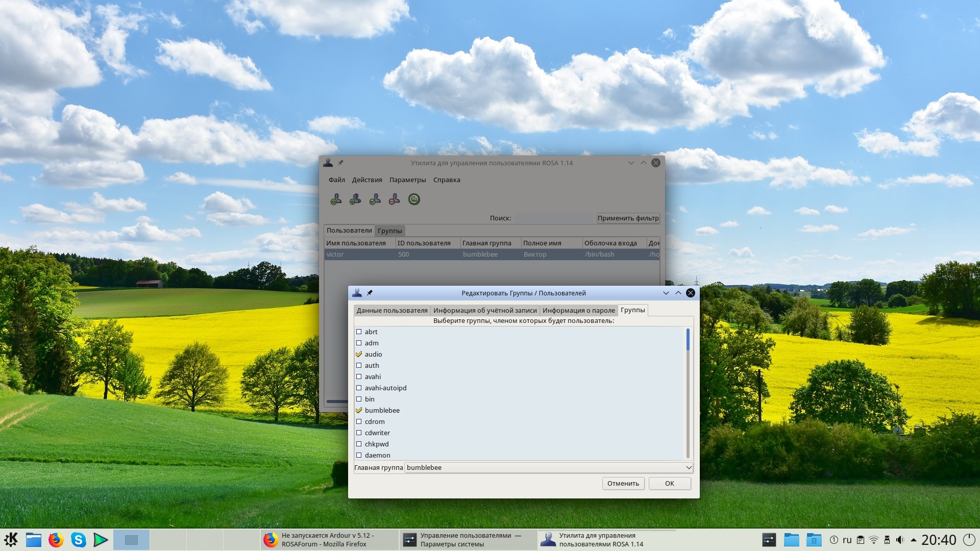Open the Firefox launcher icon in the panel
The width and height of the screenshot is (980, 551).
pos(56,539)
